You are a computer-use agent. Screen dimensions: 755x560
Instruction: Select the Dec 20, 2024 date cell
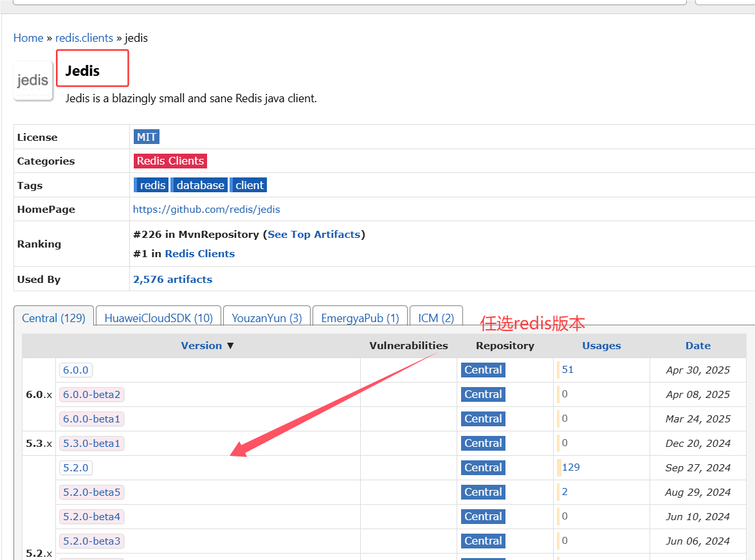click(698, 444)
